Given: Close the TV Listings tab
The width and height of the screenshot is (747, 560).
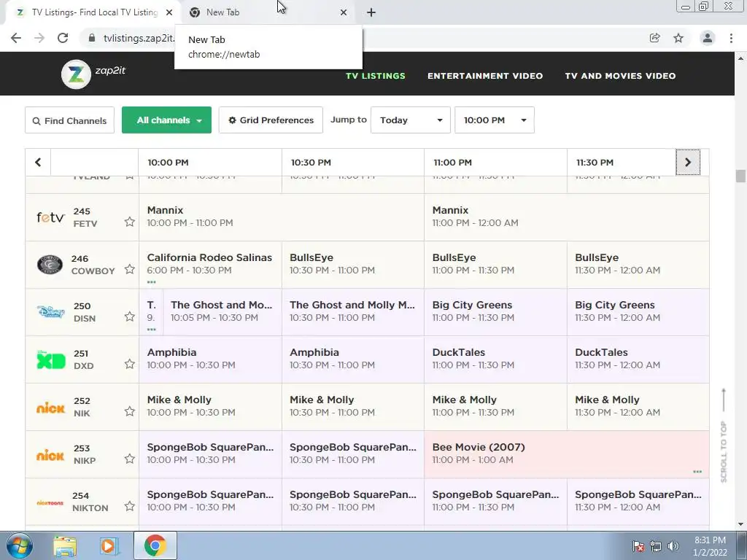Looking at the screenshot, I should [x=169, y=12].
